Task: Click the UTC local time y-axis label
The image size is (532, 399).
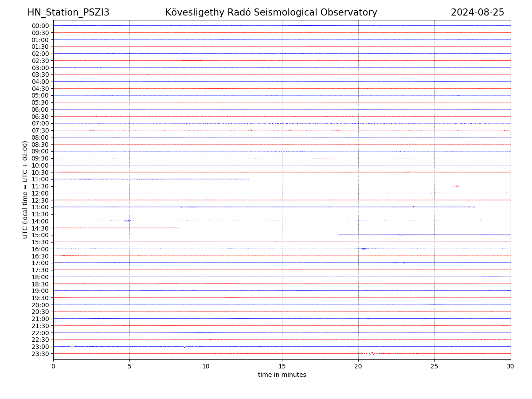Action: coord(25,190)
